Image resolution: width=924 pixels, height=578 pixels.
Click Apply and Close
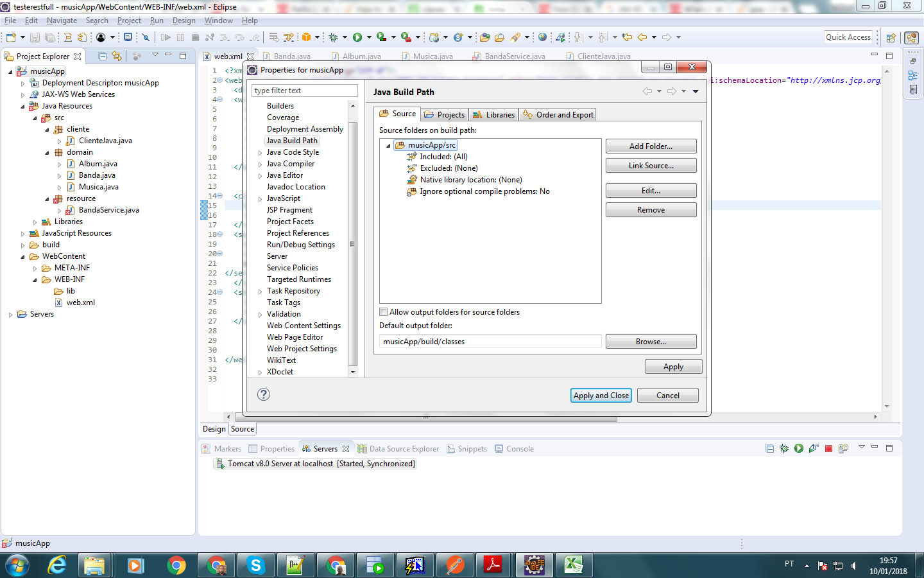[x=601, y=396]
